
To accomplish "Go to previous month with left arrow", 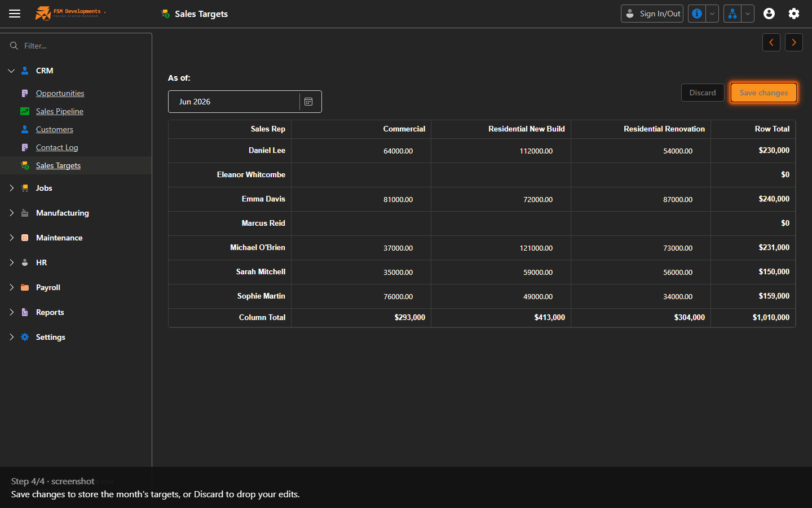I will coord(771,42).
